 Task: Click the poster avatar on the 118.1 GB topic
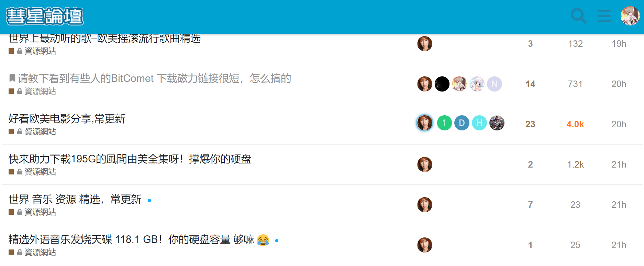tap(425, 245)
